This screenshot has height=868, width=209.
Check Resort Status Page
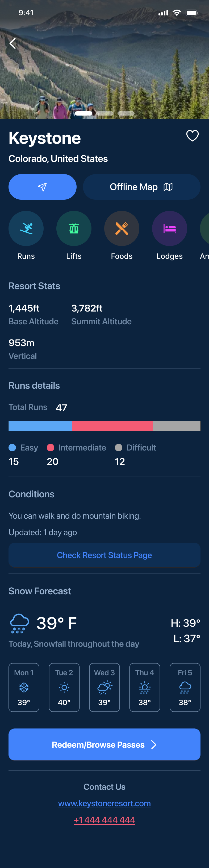click(x=104, y=555)
